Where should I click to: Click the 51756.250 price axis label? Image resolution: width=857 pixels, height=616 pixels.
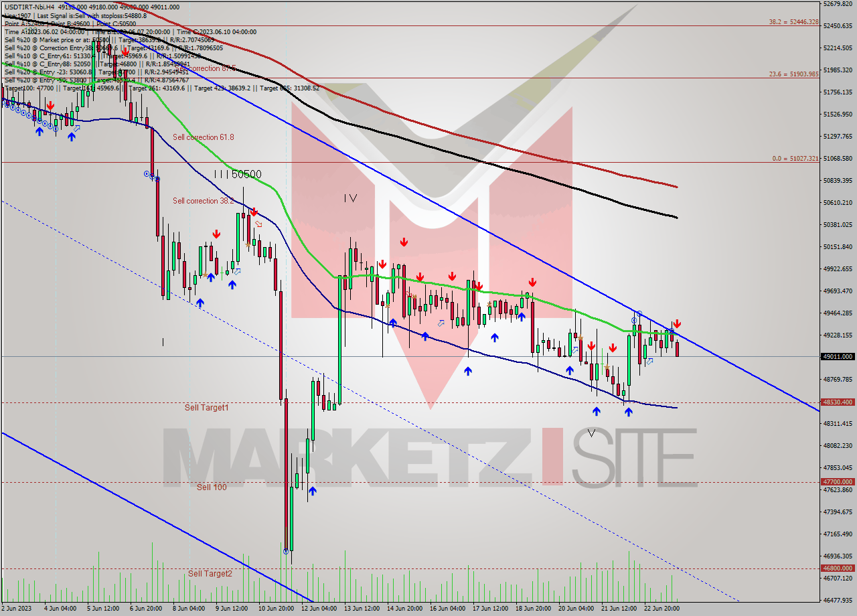click(x=838, y=92)
